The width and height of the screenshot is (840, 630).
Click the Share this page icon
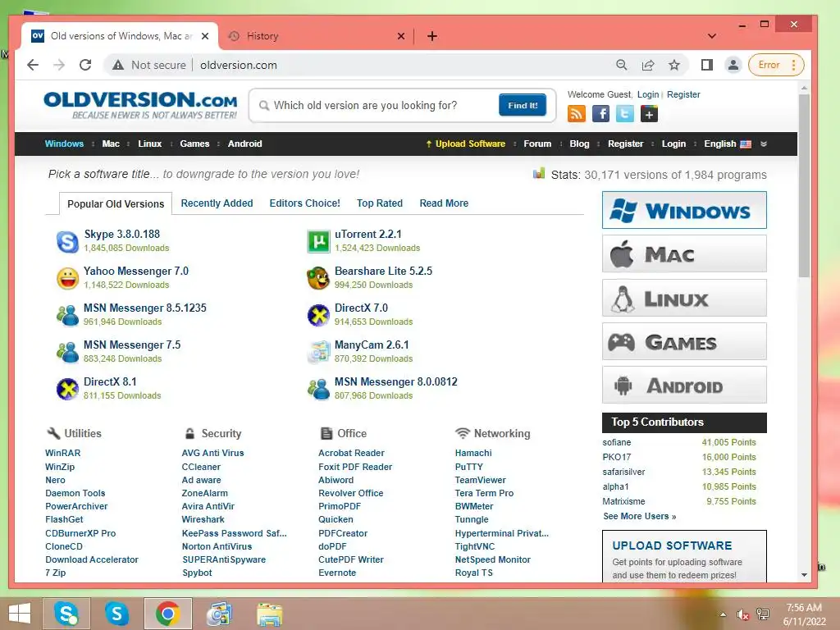click(648, 65)
